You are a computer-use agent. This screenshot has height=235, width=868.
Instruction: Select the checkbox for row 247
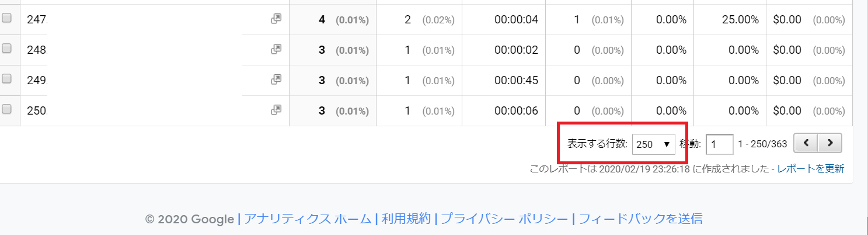click(x=7, y=19)
